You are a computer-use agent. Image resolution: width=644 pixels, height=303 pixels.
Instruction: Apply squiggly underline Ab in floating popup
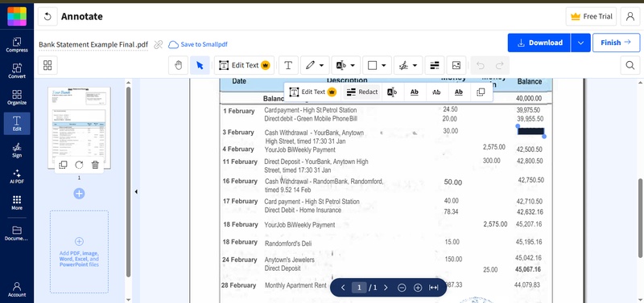459,92
